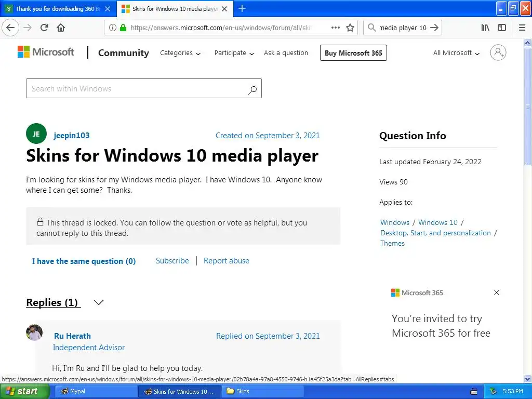Screen dimensions: 532x399
Task: Open the Skins folder taskbar item
Action: [262, 392]
